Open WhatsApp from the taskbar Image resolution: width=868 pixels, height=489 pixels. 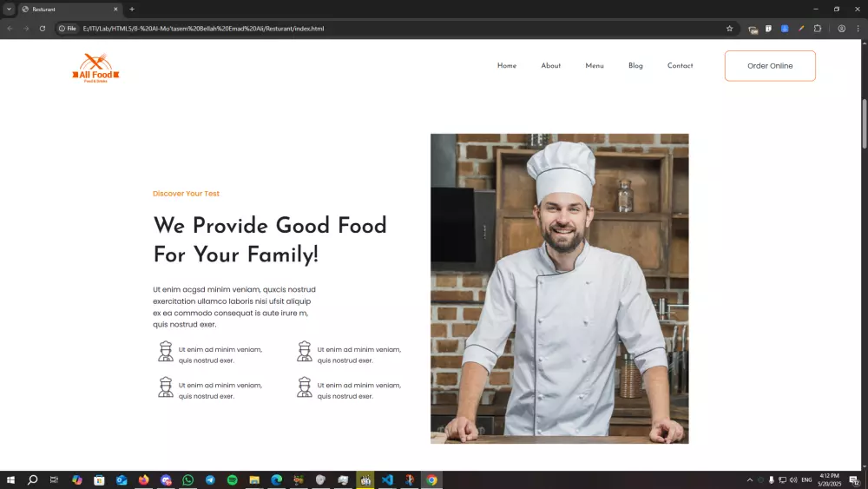coord(187,480)
